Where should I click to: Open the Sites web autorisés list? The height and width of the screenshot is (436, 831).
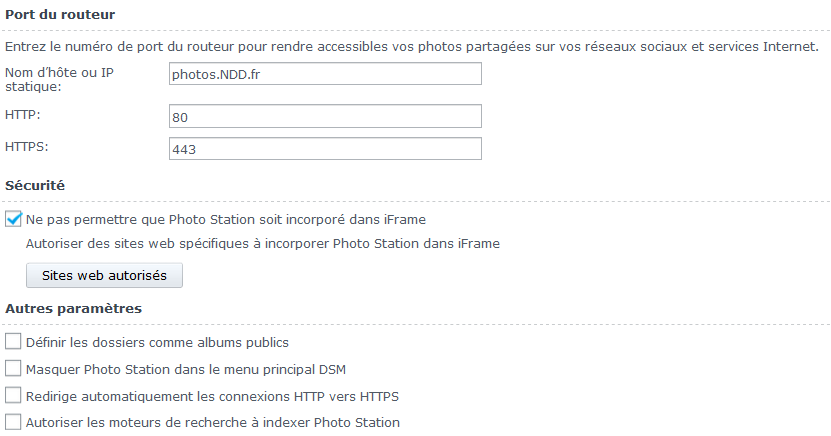click(104, 274)
